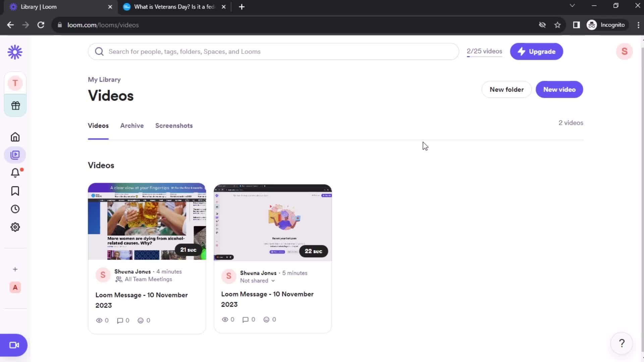This screenshot has height=362, width=644.
Task: Click the settings gear icon
Action: click(x=15, y=227)
